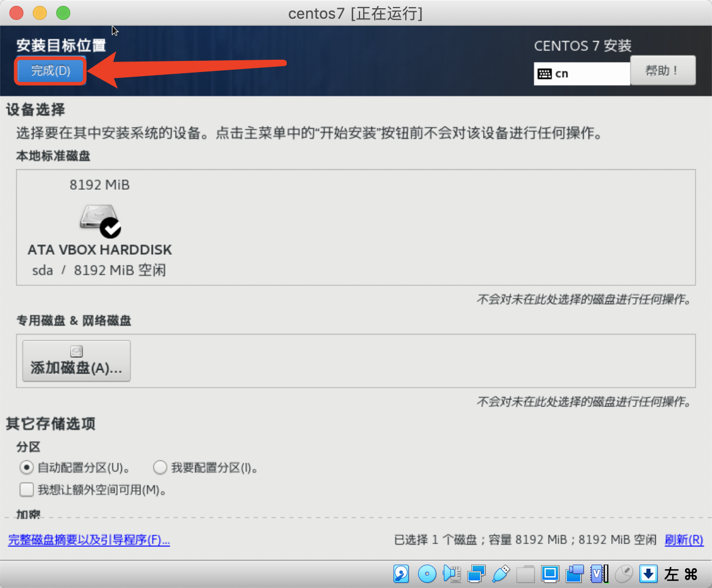Click the VirtualBox mouse integration icon

click(x=624, y=574)
